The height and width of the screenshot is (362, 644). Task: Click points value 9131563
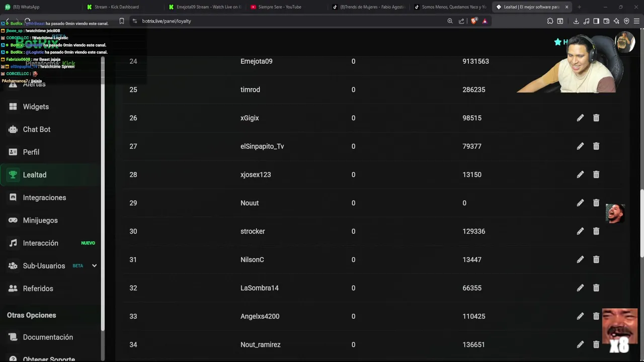click(x=475, y=61)
